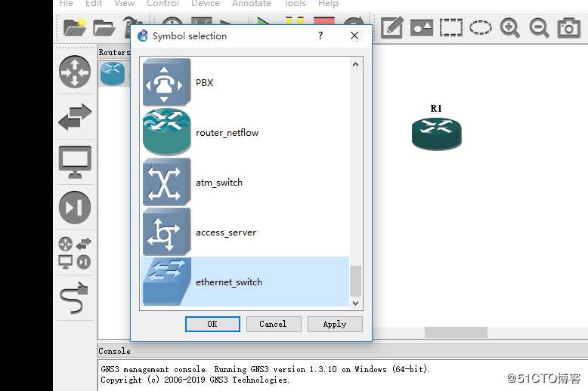588x391 pixels.
Task: Click the workspace horizontal scrollbar thumb
Action: click(x=456, y=332)
